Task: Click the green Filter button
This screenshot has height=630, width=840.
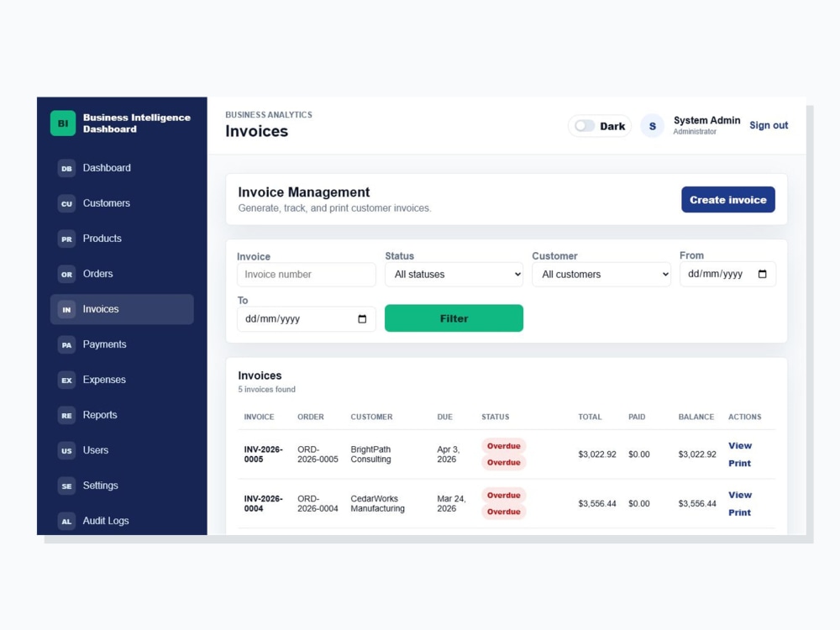Action: click(x=454, y=318)
